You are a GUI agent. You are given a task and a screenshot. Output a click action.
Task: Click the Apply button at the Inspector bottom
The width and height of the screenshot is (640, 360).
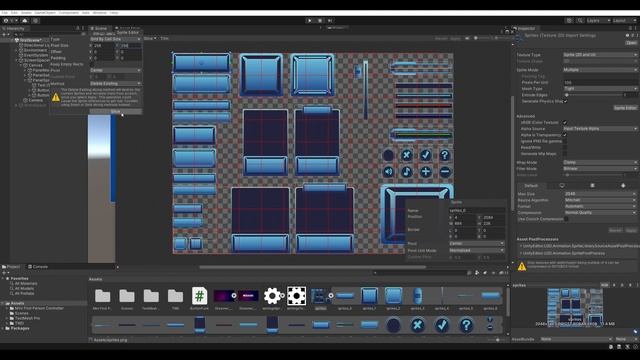click(x=631, y=230)
